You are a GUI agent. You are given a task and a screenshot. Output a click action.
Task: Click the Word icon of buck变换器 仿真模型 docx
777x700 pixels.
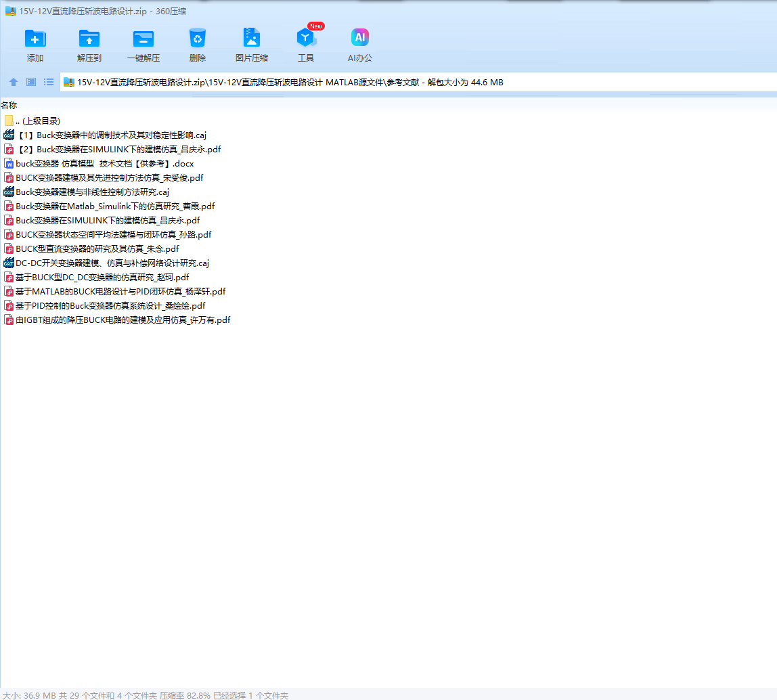click(9, 164)
